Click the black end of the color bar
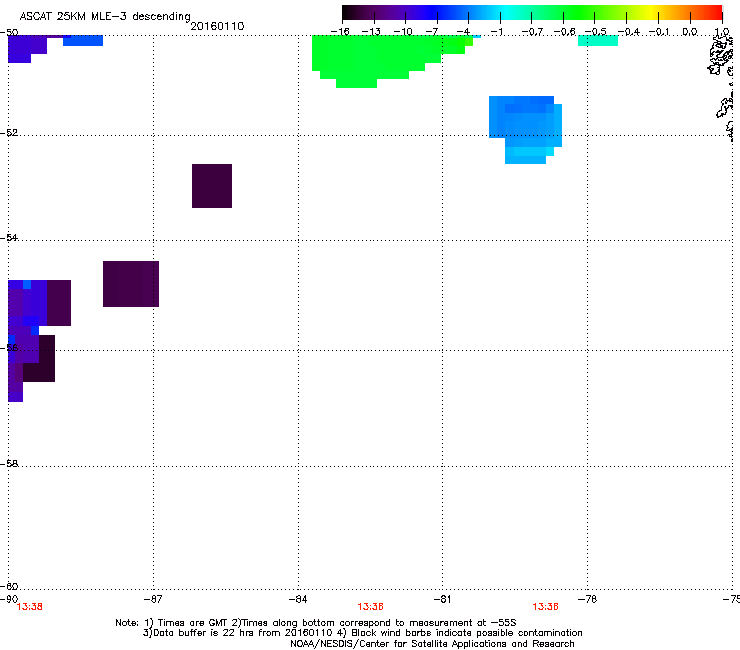The width and height of the screenshot is (740, 650). pyautogui.click(x=349, y=13)
